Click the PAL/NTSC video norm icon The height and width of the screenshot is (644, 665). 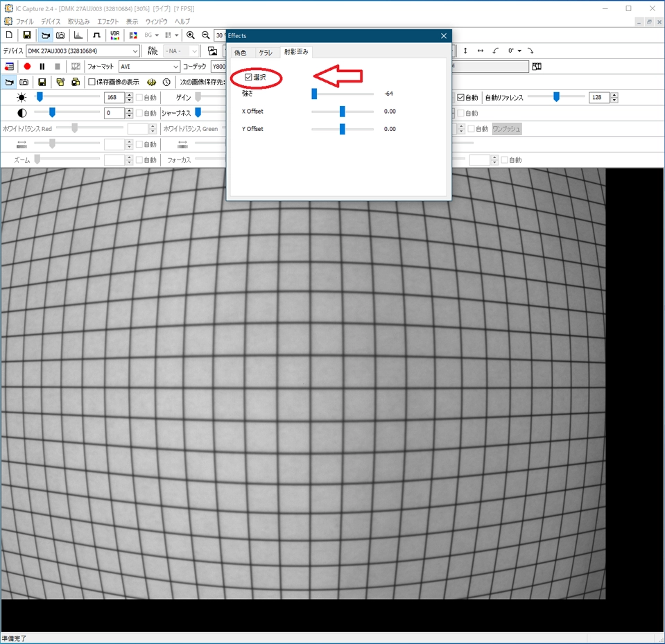[x=153, y=51]
